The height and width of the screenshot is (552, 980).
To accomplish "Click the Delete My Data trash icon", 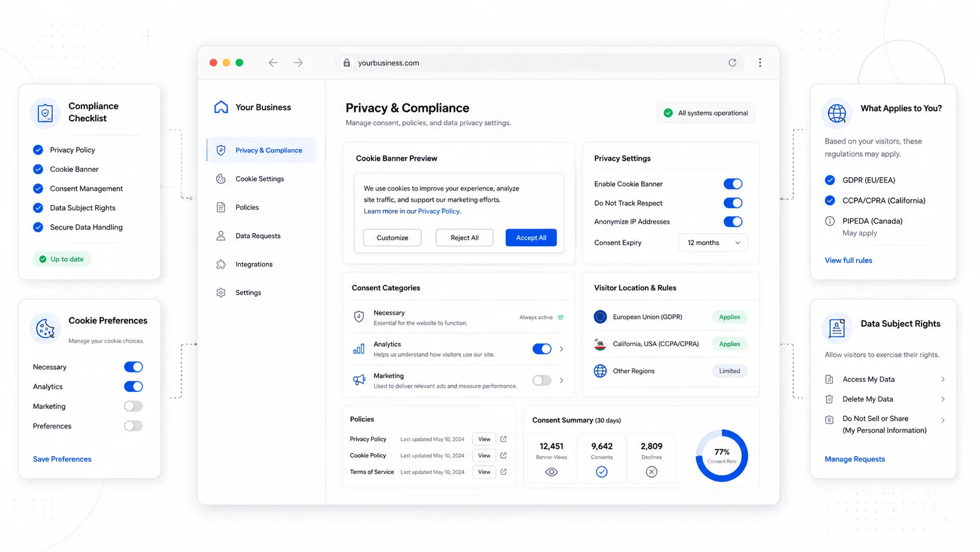I will [x=829, y=399].
